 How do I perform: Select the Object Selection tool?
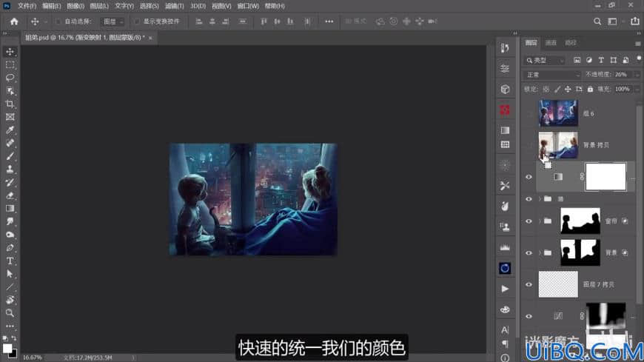pyautogui.click(x=10, y=91)
